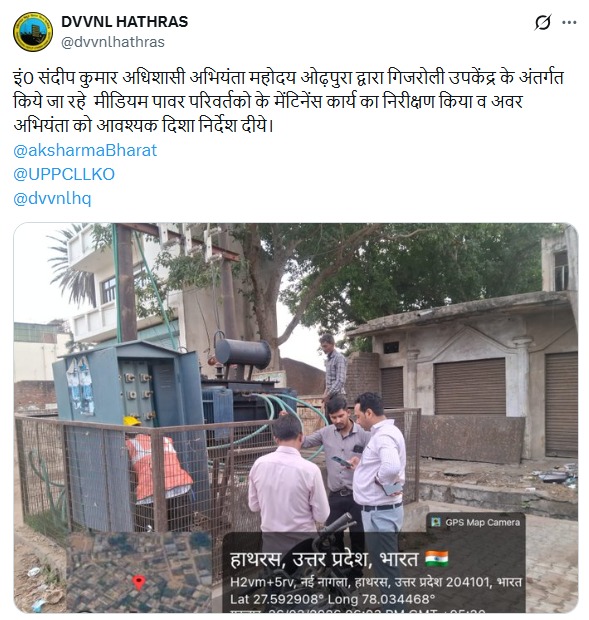Click the DVVNL HATHRAS display name
Image resolution: width=589 pixels, height=620 pixels.
125,22
